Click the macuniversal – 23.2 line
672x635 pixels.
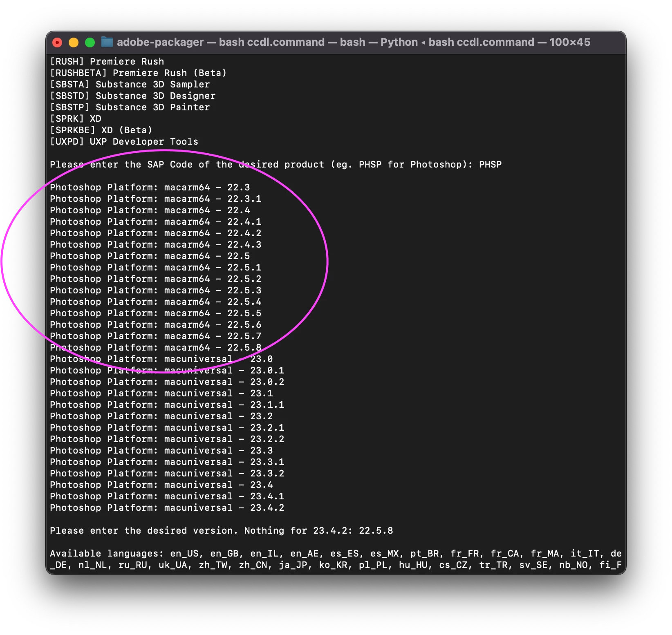point(161,416)
